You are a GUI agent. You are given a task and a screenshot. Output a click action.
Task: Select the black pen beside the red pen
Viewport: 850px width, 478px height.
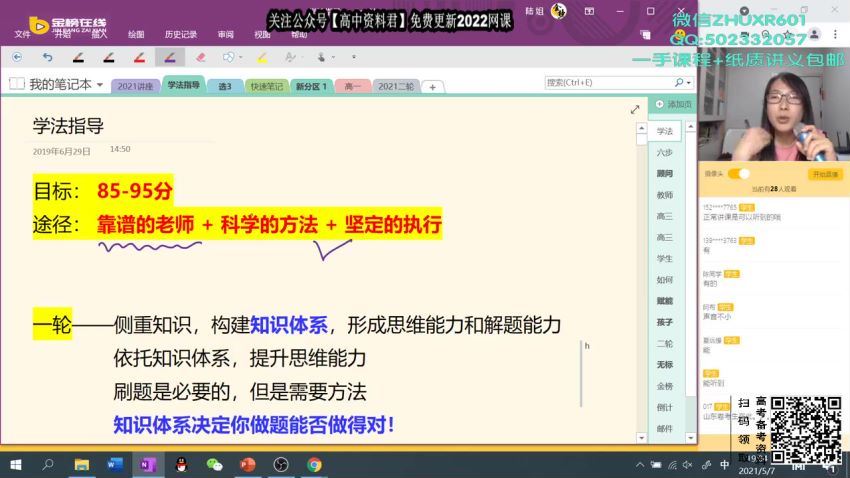coord(108,57)
